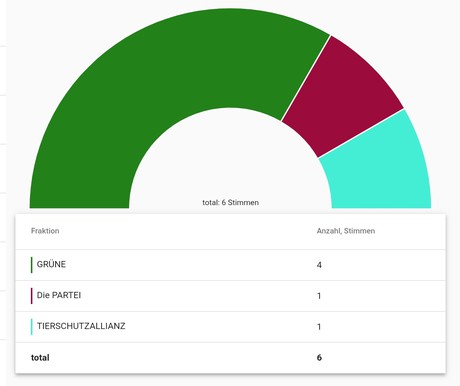Click the TIERSCHUTZALLIANZ row label

pyautogui.click(x=81, y=326)
